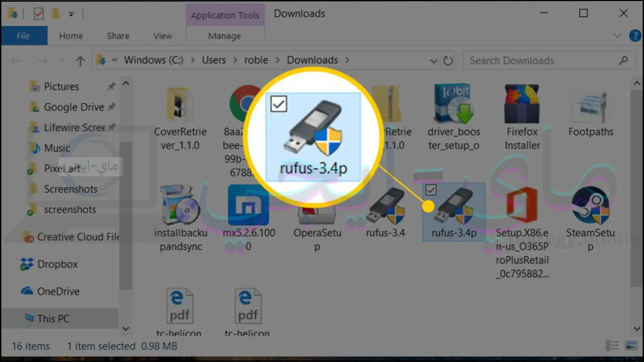Select the mx5.2.6.1000 Maxthon installer

[x=248, y=204]
